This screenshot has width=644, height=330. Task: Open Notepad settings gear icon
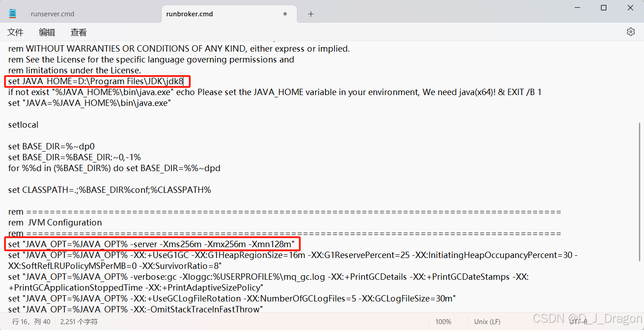point(630,32)
